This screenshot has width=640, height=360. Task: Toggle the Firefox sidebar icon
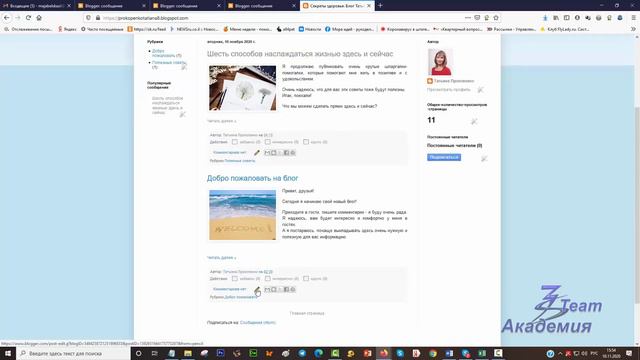tap(567, 18)
